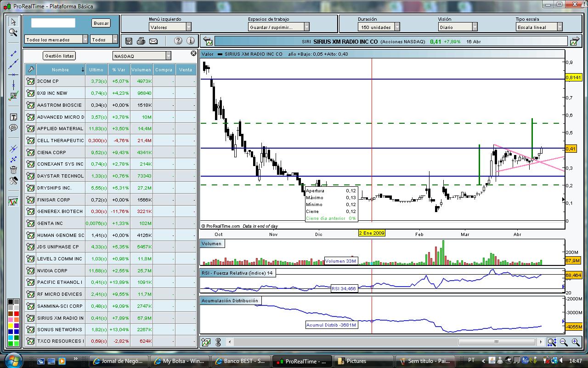Click the fit-to-window zoom icon below chart
588x368 pixels.
[552, 342]
